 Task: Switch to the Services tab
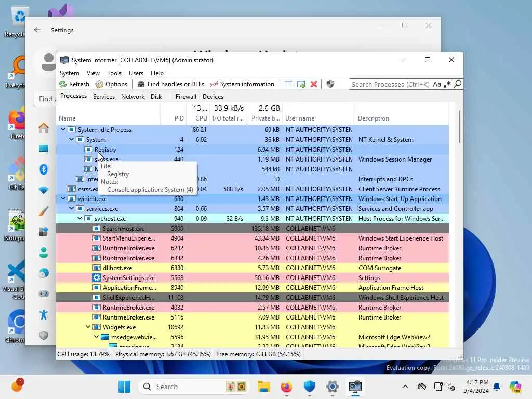(104, 96)
